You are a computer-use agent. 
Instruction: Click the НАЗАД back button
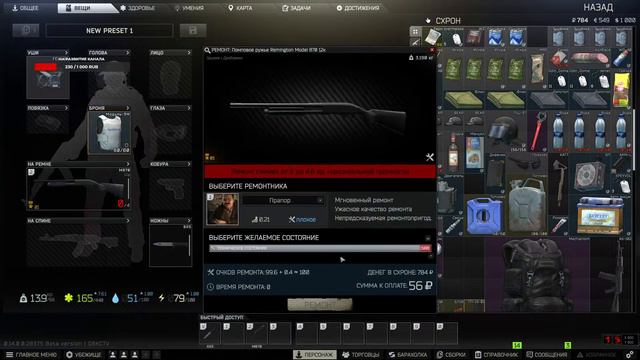[x=598, y=7]
